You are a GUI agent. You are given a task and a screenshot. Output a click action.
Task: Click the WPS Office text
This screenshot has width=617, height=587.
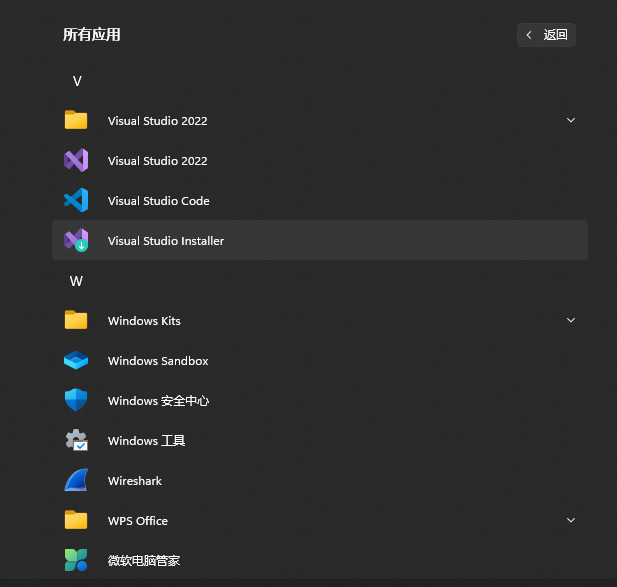click(x=138, y=521)
